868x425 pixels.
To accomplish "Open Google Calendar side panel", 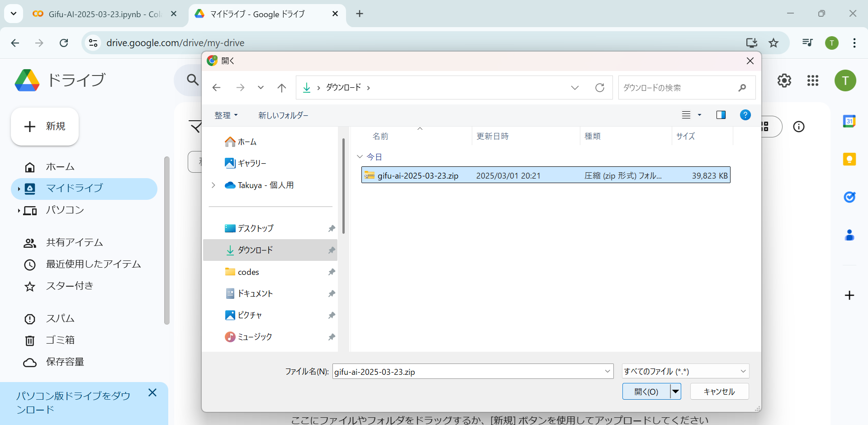I will click(x=849, y=121).
